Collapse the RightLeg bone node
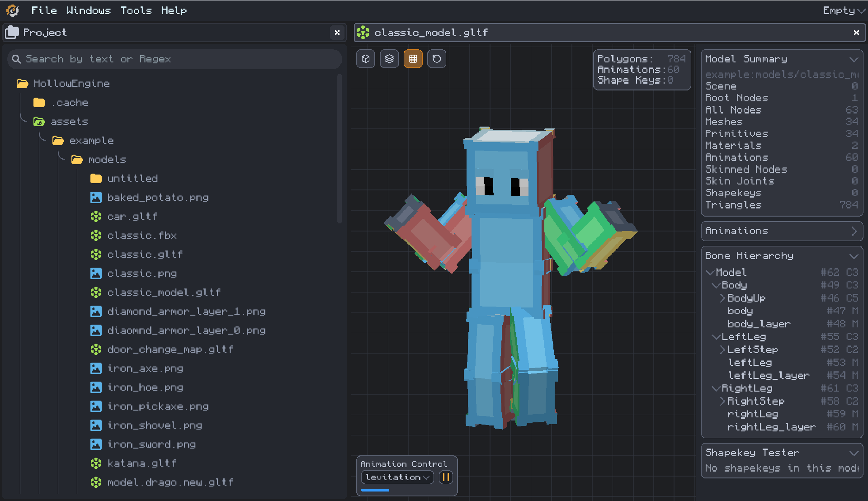 coord(716,388)
